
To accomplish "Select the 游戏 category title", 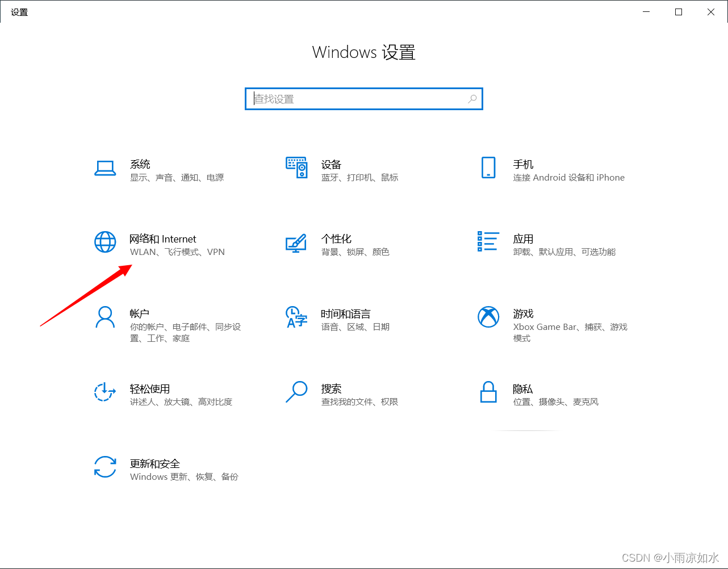I will coord(523,314).
